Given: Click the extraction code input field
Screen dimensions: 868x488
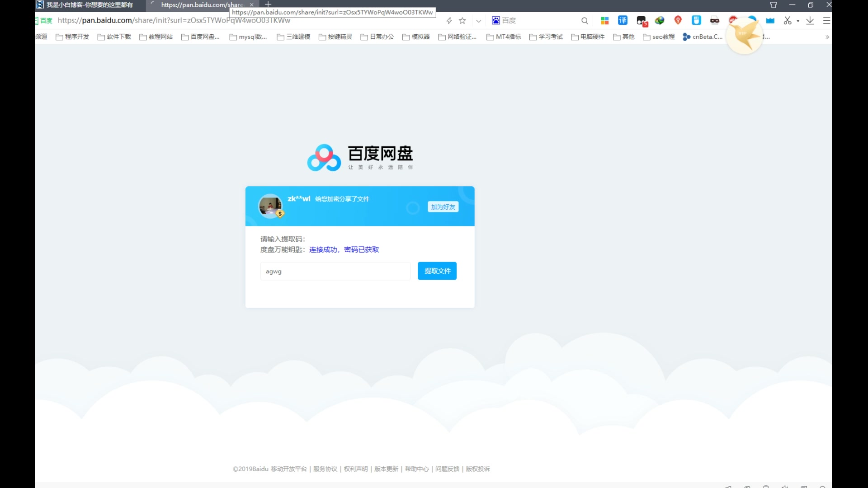Looking at the screenshot, I should pyautogui.click(x=335, y=271).
